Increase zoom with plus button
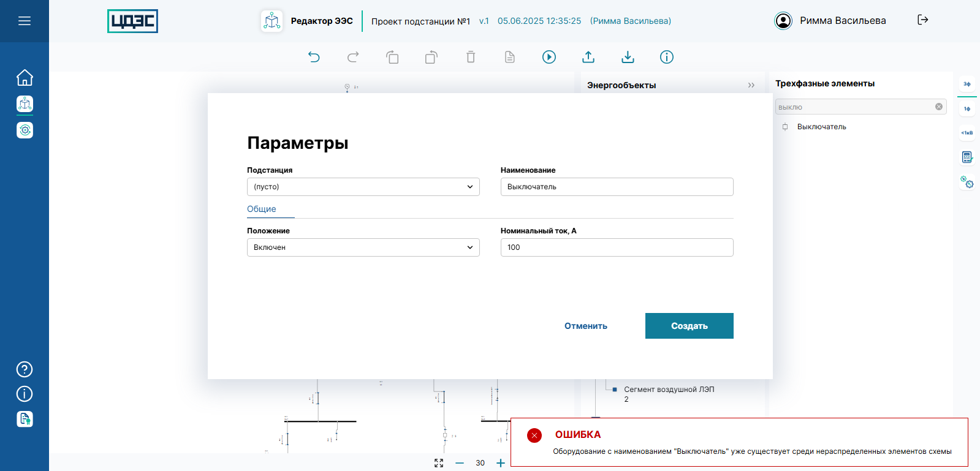Image resolution: width=980 pixels, height=471 pixels. click(501, 463)
